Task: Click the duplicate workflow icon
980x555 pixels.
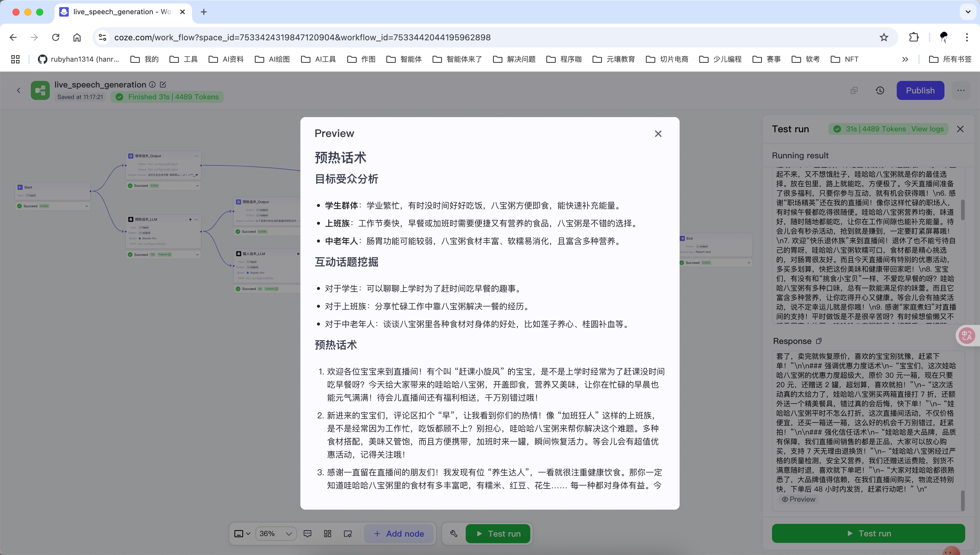Action: 854,90
